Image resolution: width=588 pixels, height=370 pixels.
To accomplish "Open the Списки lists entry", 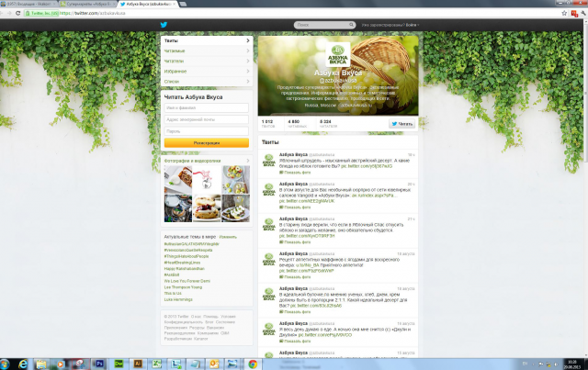I will point(207,82).
